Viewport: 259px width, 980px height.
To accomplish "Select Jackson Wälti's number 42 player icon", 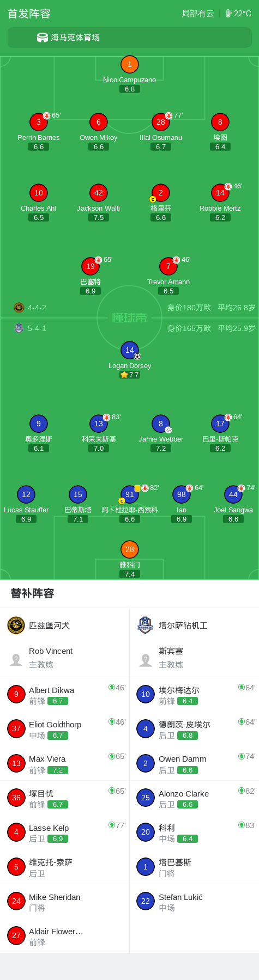I will pos(99,193).
